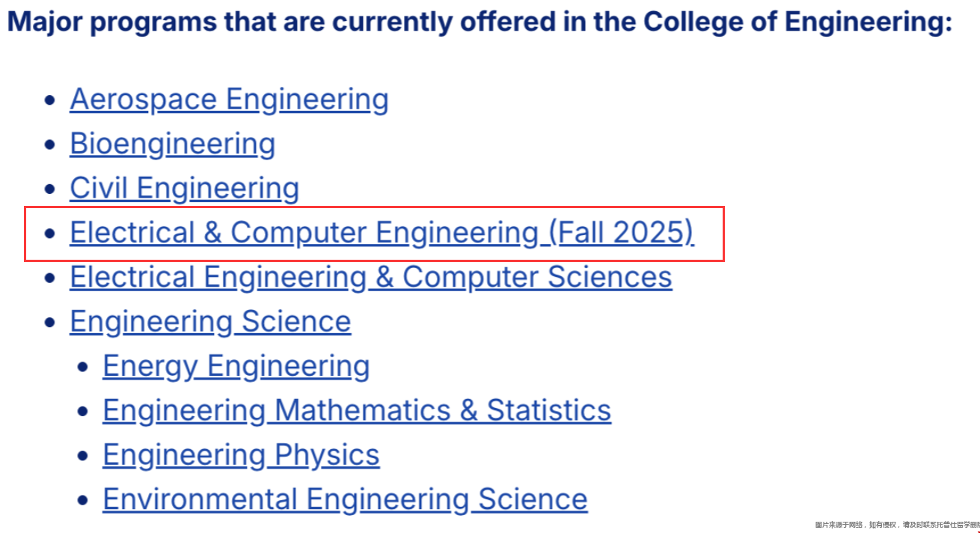This screenshot has height=533, width=980.
Task: Click the bullet beside Bioengineering
Action: click(x=50, y=144)
